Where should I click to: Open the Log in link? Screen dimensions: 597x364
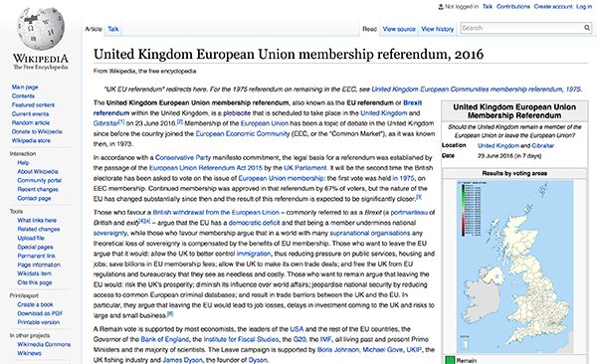point(584,7)
